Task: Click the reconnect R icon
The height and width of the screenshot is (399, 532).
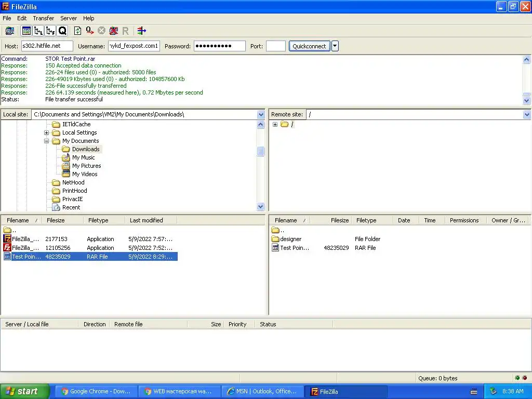Action: pos(126,31)
